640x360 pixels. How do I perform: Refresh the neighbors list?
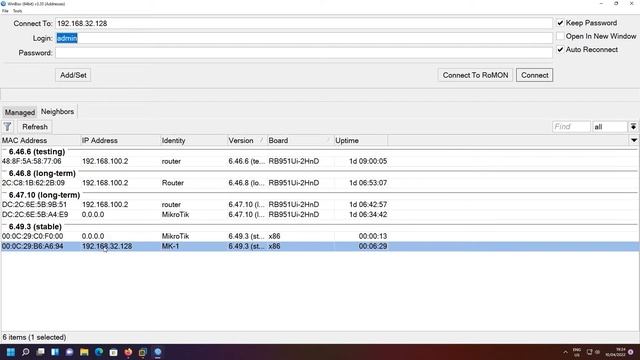pos(35,127)
